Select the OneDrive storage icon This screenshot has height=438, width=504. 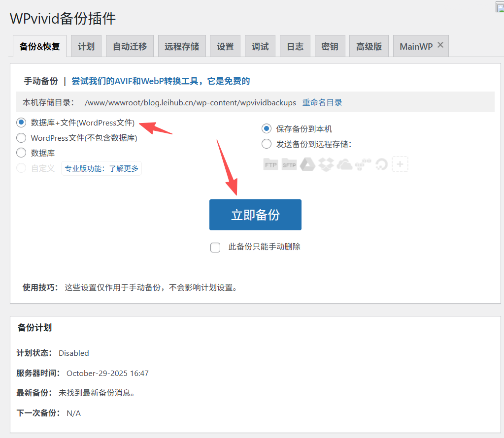[345, 164]
